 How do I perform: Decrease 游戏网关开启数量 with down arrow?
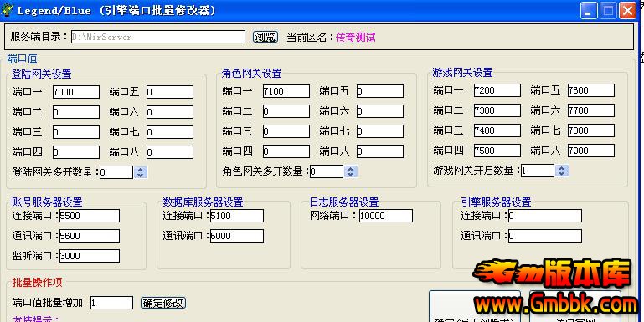click(x=562, y=173)
